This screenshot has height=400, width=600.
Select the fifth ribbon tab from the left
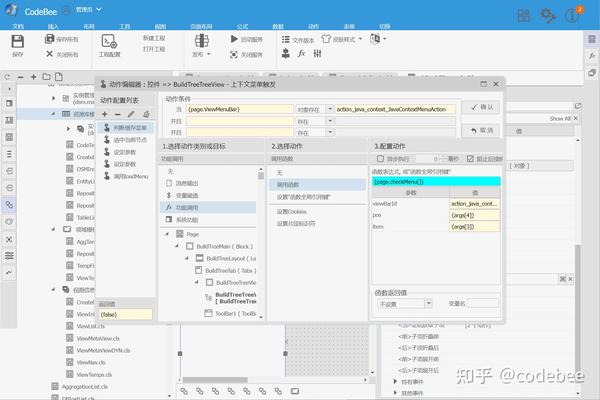[160, 26]
